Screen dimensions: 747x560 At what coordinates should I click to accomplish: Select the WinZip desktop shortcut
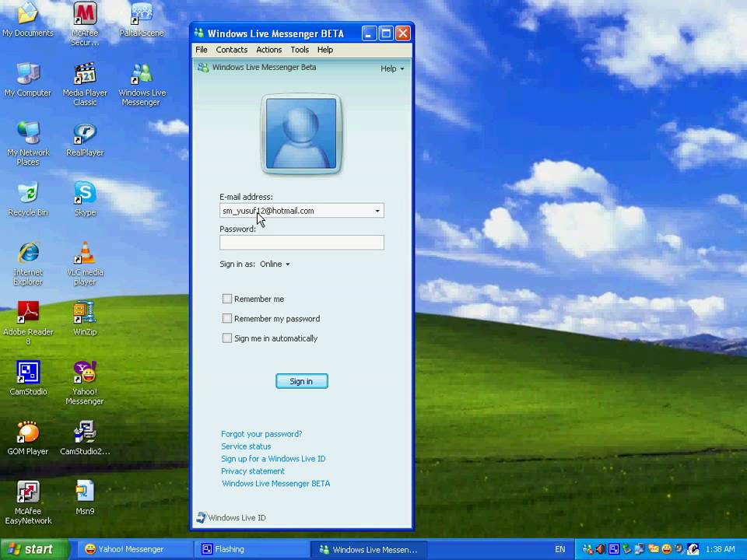click(85, 318)
